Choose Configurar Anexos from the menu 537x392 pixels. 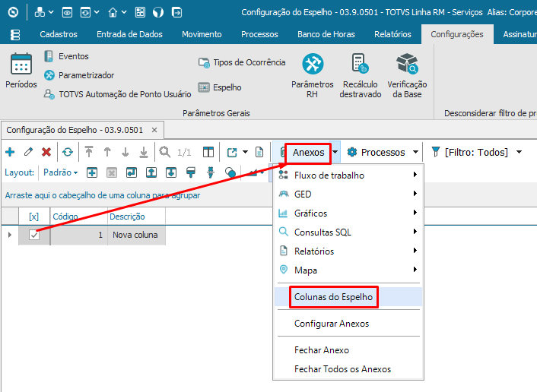[332, 324]
